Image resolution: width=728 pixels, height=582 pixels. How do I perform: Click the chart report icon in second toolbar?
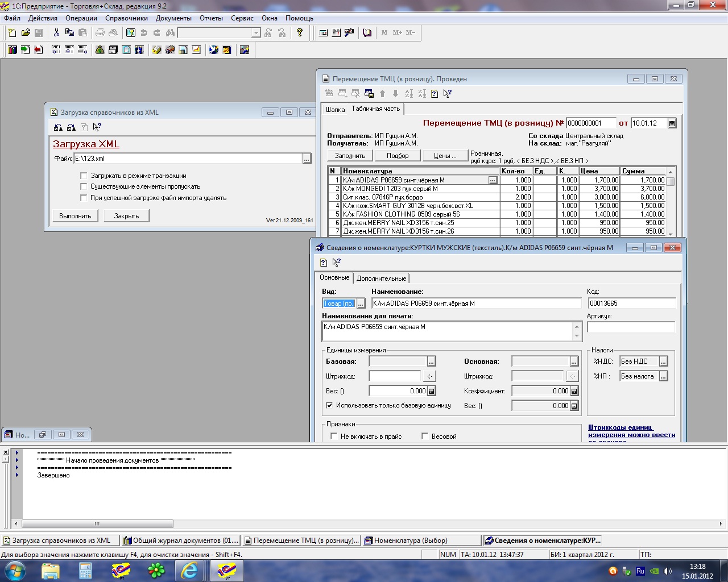196,50
